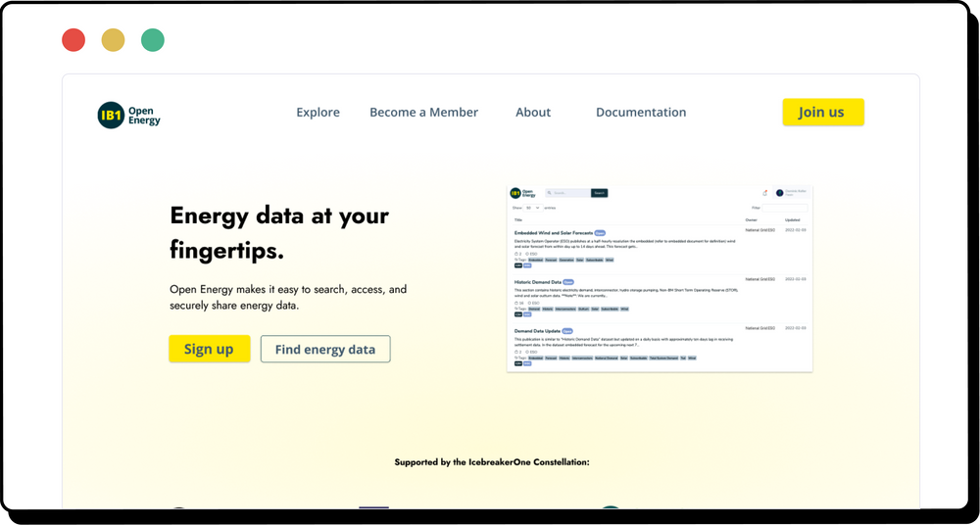Click the yellow window minimize dot

pos(113,40)
